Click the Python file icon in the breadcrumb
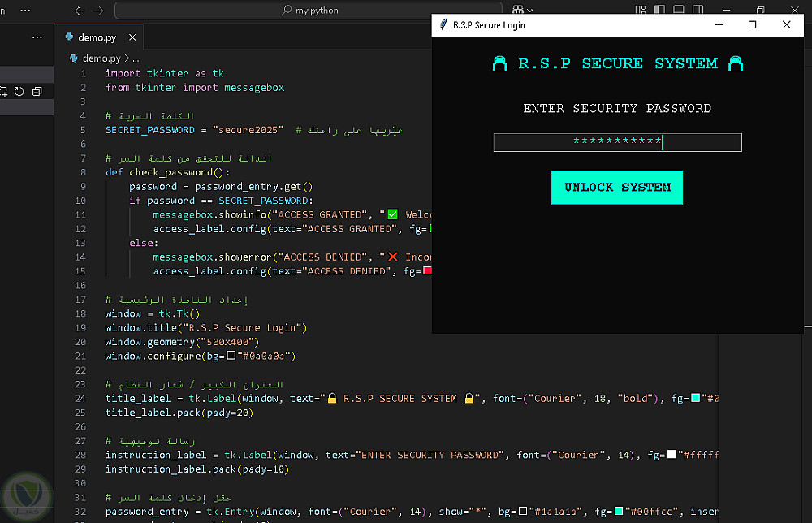812x523 pixels. 74,58
